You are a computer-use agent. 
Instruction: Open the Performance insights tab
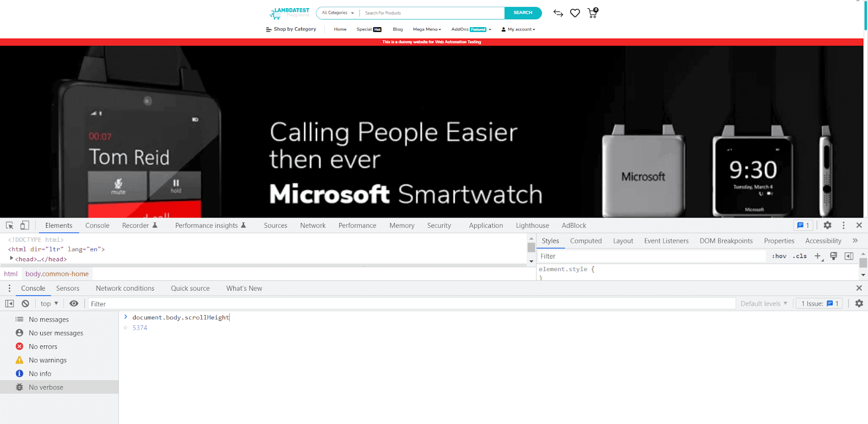(x=210, y=226)
